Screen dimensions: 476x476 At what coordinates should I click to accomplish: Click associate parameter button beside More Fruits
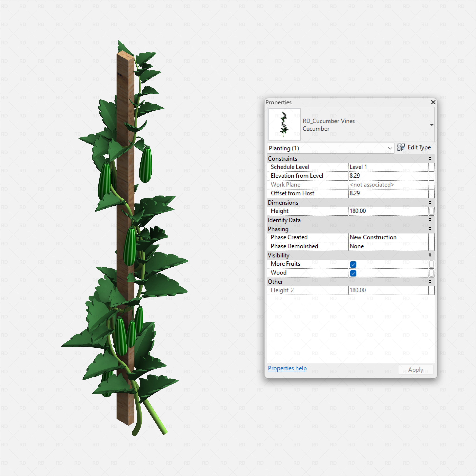click(432, 264)
